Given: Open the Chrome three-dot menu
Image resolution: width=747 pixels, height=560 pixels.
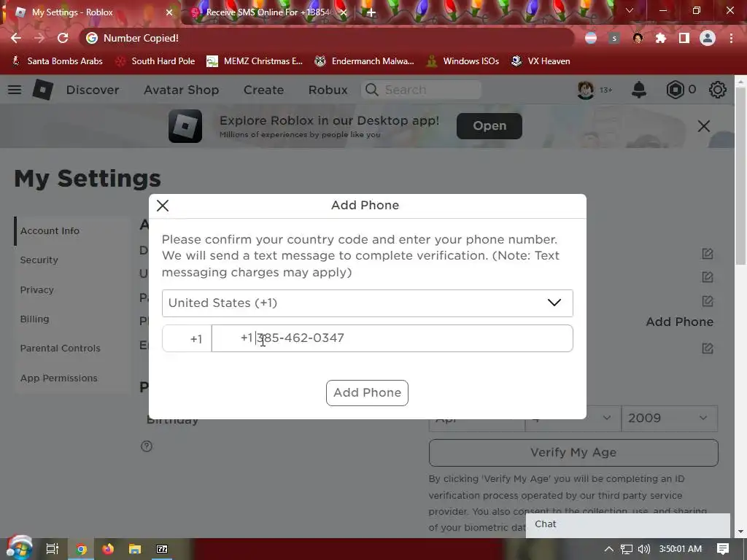Looking at the screenshot, I should point(731,38).
